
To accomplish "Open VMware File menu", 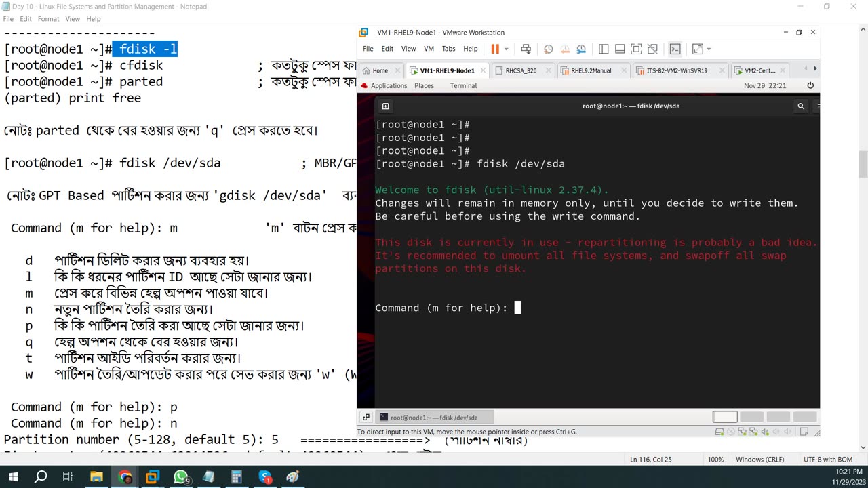I will tap(368, 49).
